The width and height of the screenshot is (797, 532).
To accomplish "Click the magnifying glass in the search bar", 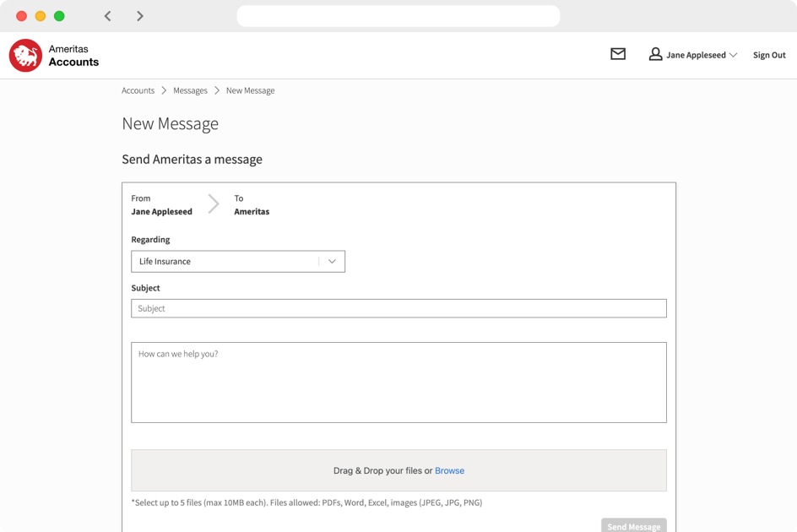I will click(252, 16).
